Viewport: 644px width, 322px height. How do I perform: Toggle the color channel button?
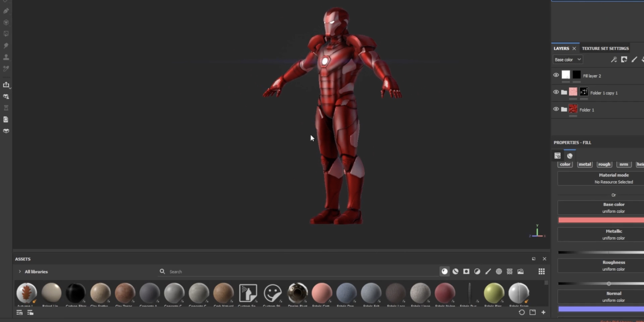(x=565, y=164)
